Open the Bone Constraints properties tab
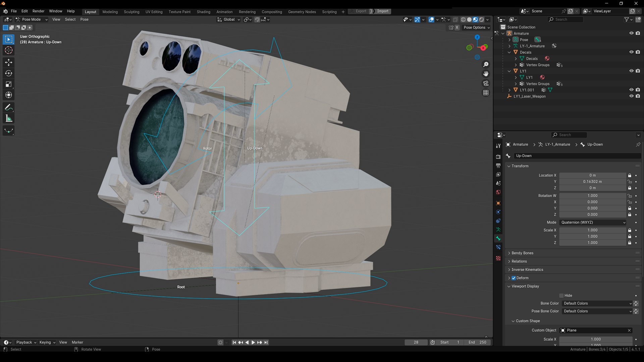 (498, 247)
